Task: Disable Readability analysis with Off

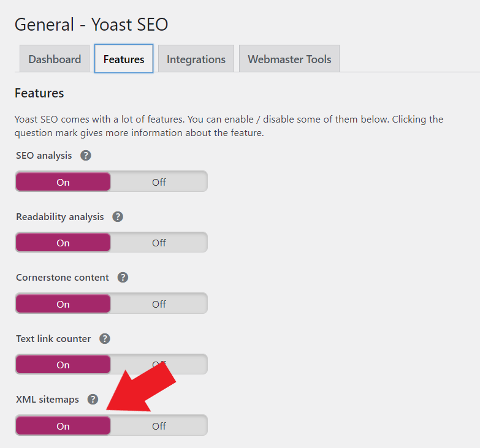Action: tap(159, 242)
